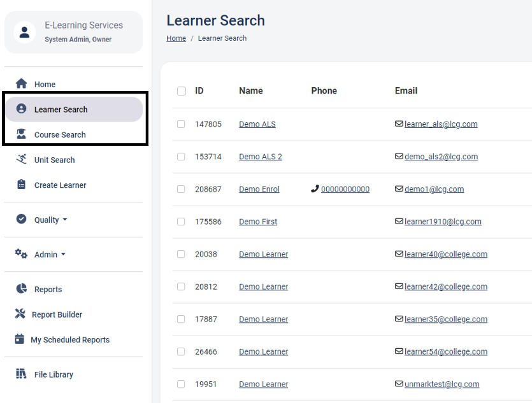Screen dimensions: 532x403
Task: Click the Reports pie chart icon
Action: pos(22,289)
